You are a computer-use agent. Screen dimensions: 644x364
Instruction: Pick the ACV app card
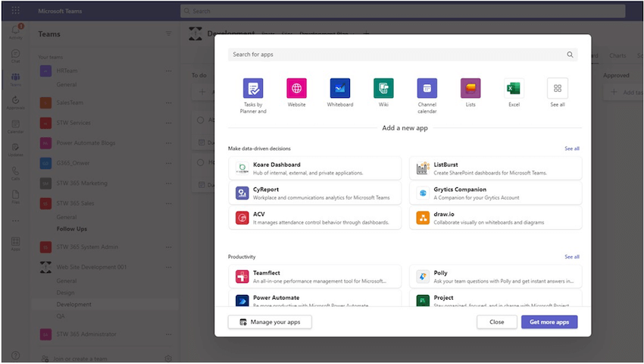pyautogui.click(x=315, y=218)
